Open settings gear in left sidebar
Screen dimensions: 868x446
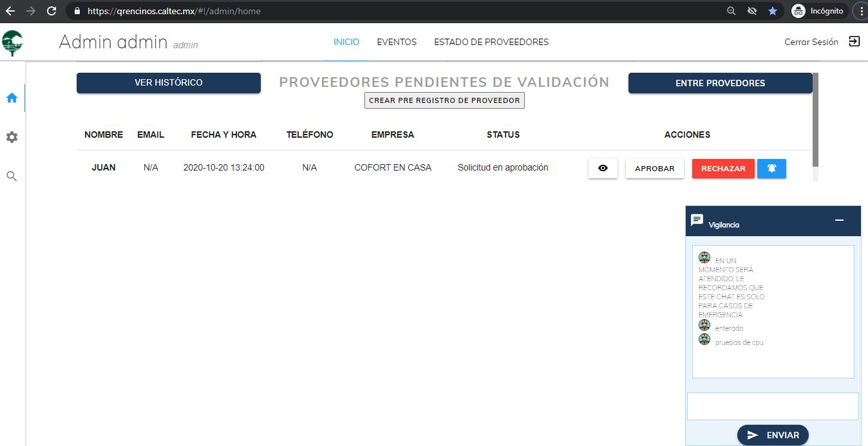click(12, 137)
